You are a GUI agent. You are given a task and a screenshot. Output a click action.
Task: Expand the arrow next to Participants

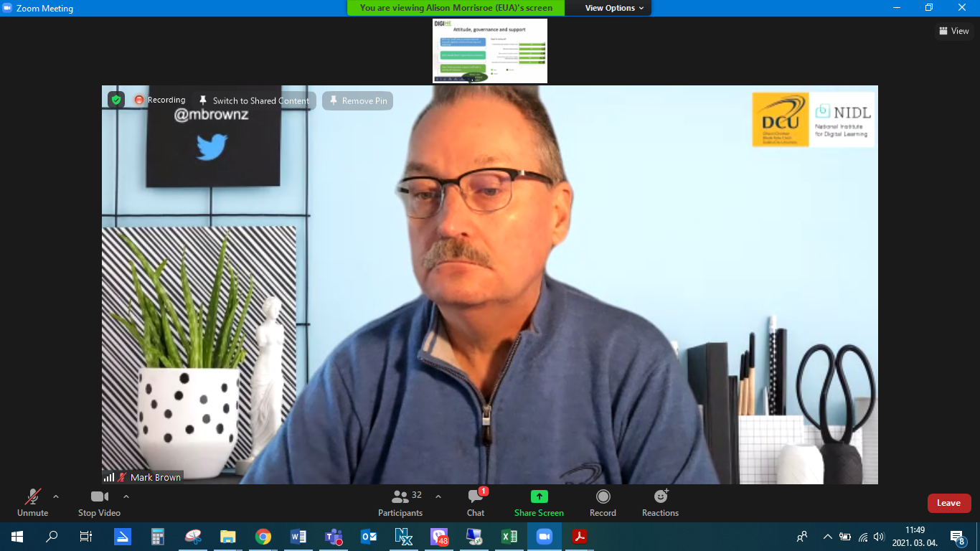[x=438, y=496]
